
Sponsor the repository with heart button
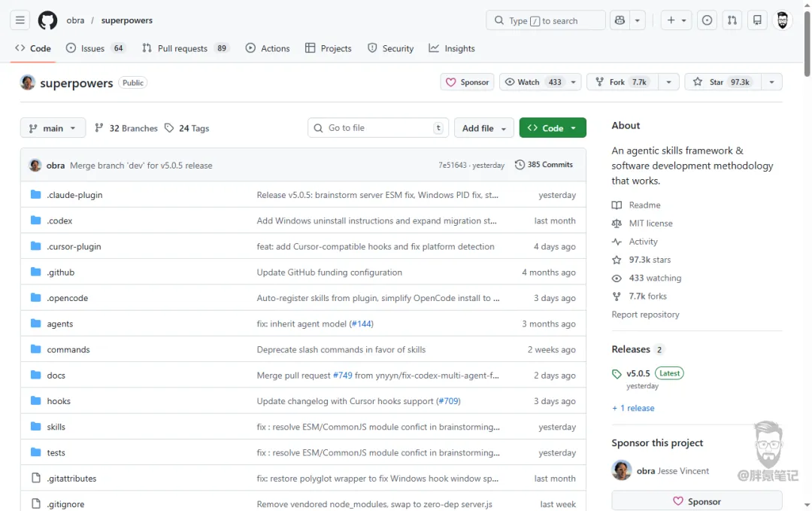(x=467, y=82)
